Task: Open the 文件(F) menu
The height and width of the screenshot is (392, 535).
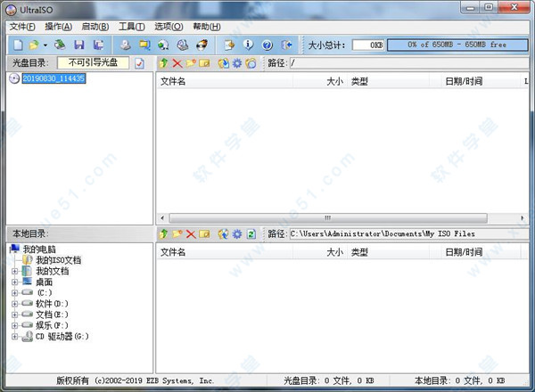Action: click(x=22, y=27)
